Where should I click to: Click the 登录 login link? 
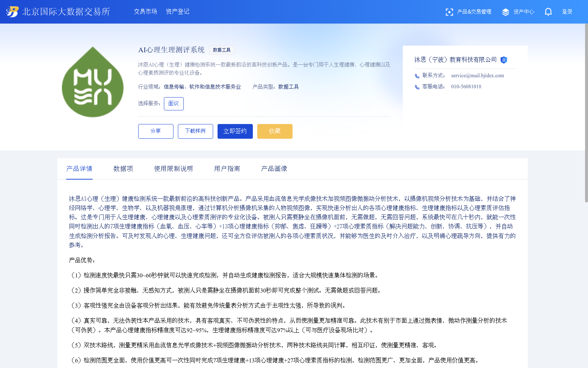pos(567,12)
